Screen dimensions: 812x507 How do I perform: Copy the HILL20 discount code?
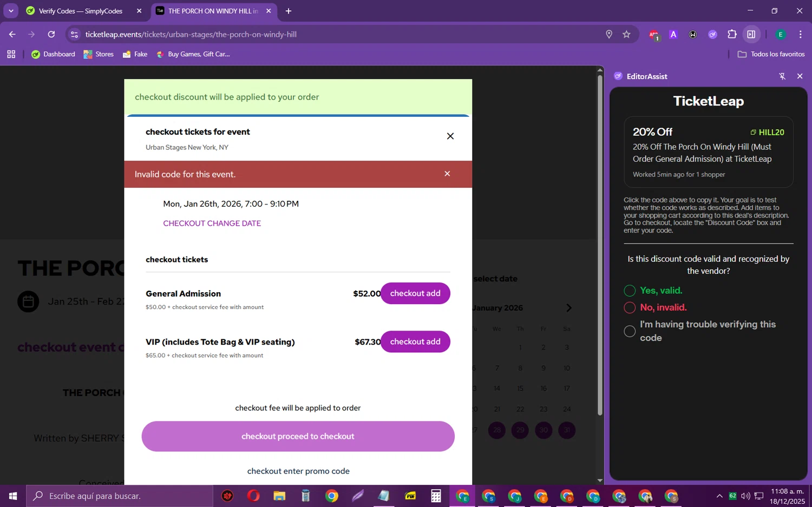coord(767,132)
